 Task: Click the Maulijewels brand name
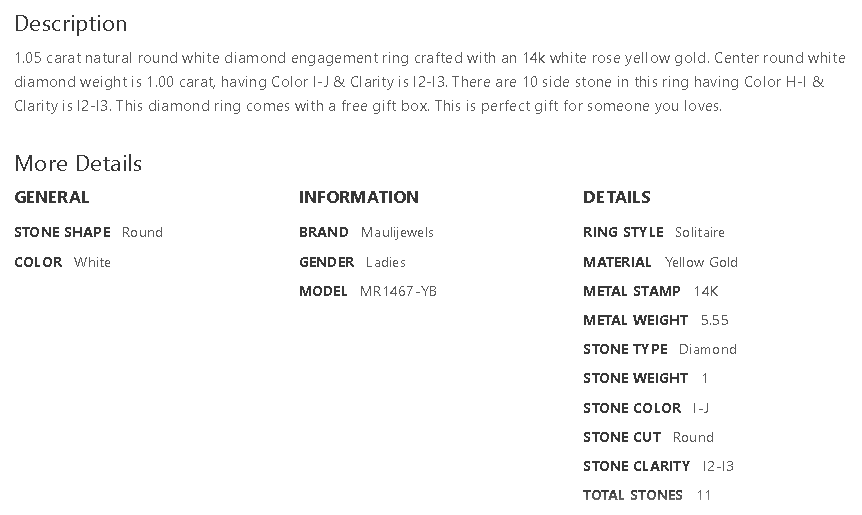[397, 232]
